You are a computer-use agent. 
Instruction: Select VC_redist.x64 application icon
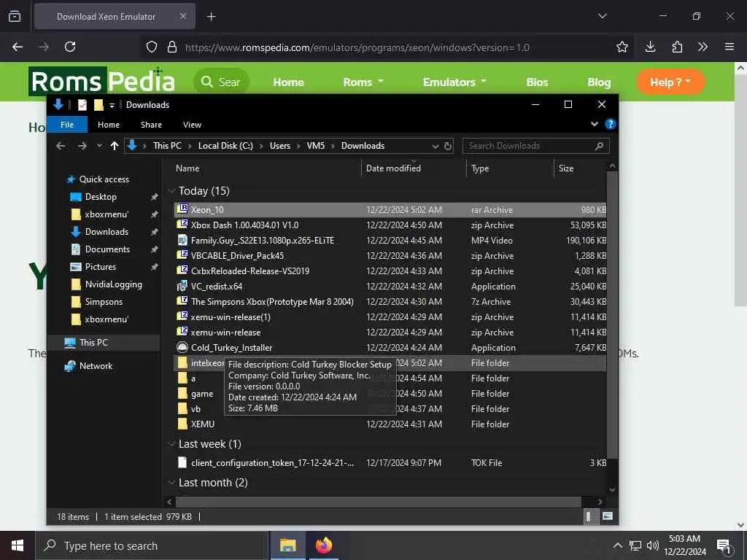click(182, 286)
